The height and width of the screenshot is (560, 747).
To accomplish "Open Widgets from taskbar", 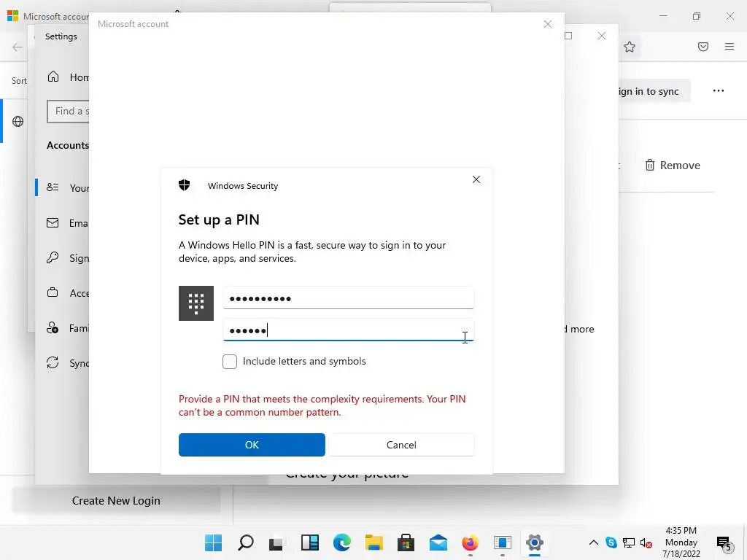I will pyautogui.click(x=309, y=542).
